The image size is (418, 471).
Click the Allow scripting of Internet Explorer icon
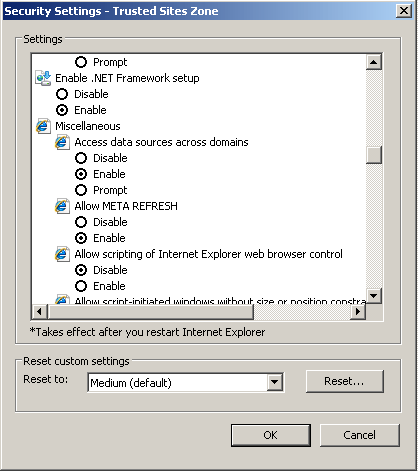click(x=62, y=254)
